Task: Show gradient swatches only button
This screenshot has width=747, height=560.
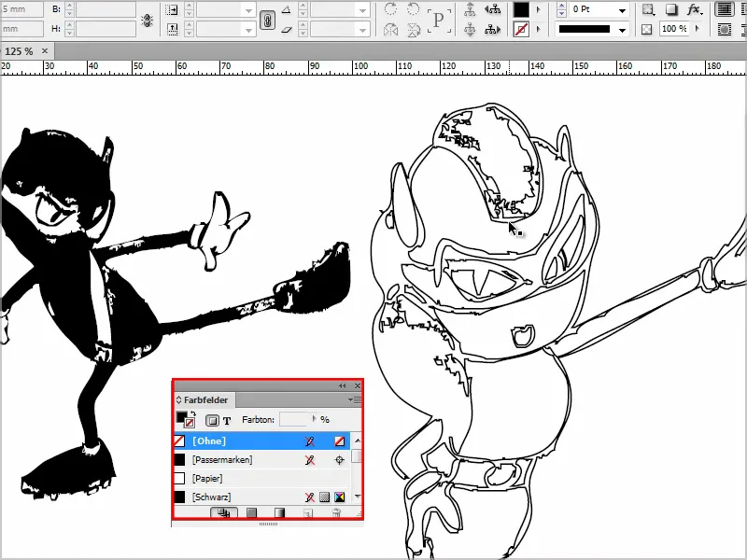Action: [x=279, y=512]
